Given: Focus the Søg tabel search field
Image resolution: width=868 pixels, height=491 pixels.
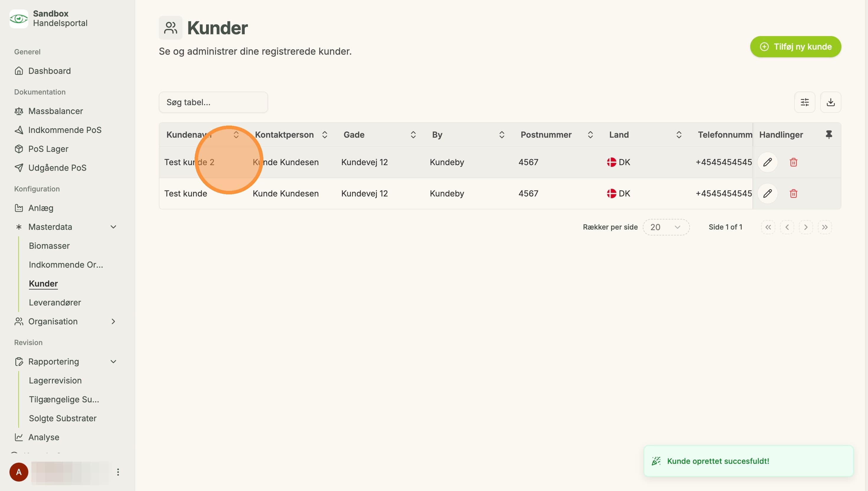Looking at the screenshot, I should (213, 102).
